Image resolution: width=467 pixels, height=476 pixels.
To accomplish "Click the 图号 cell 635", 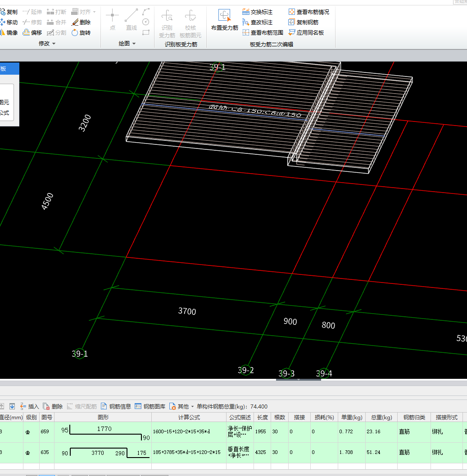I will pos(46,452).
